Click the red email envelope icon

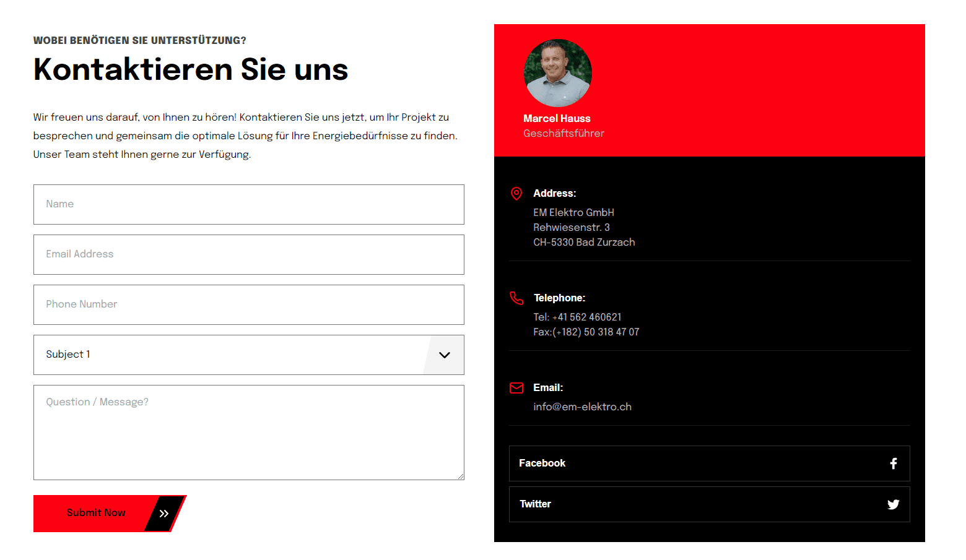(516, 388)
